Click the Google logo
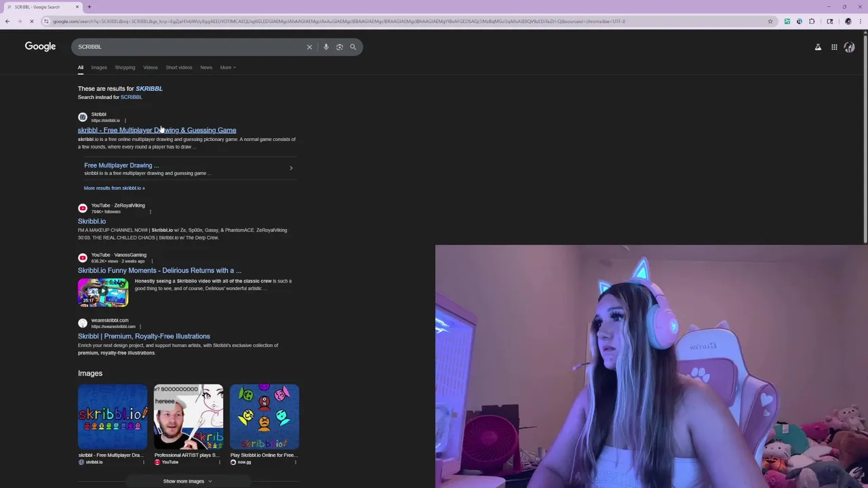The height and width of the screenshot is (488, 868). point(40,46)
